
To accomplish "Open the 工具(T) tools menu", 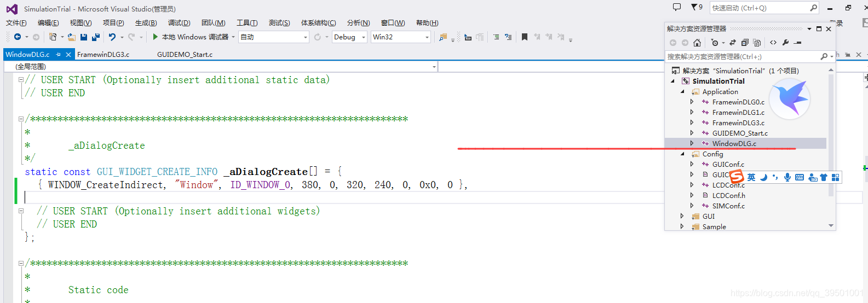I will pos(247,22).
